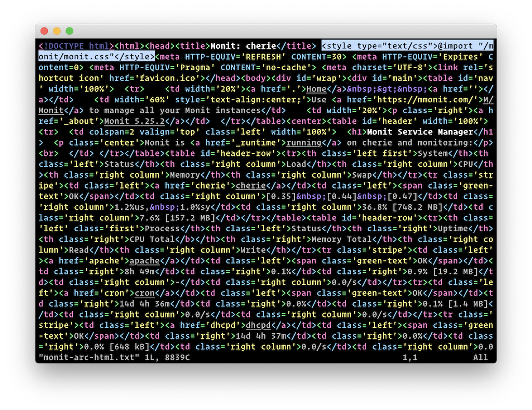The width and height of the screenshot is (532, 410).
Task: Click the underlined "Home" link text
Action: pyautogui.click(x=316, y=89)
